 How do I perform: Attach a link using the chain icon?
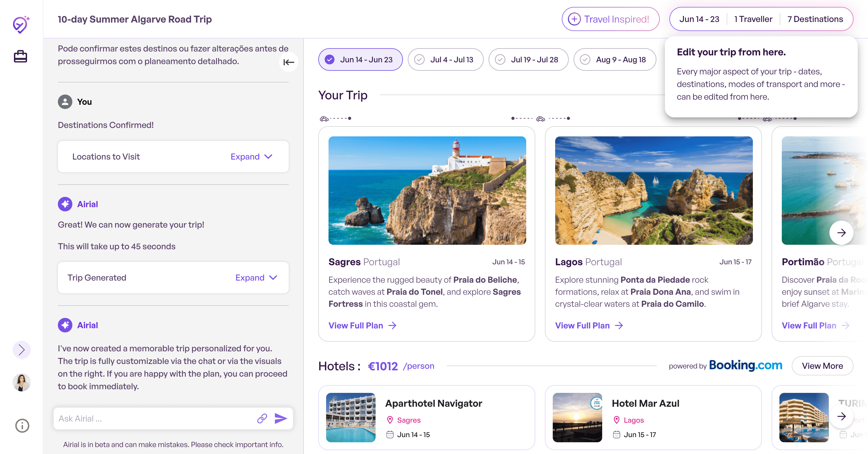click(x=262, y=418)
